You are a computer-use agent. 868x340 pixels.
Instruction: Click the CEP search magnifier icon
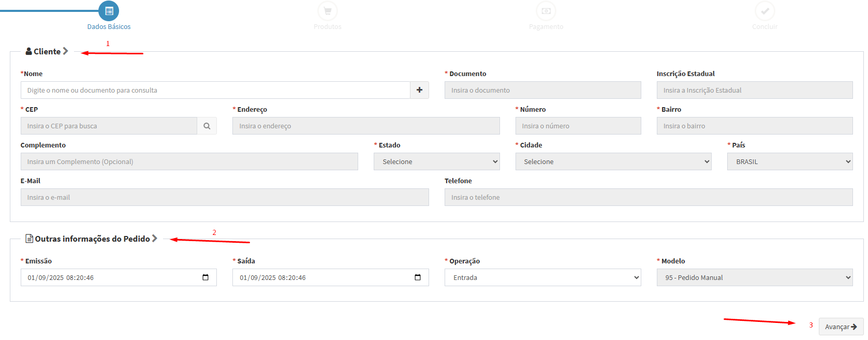pos(207,126)
